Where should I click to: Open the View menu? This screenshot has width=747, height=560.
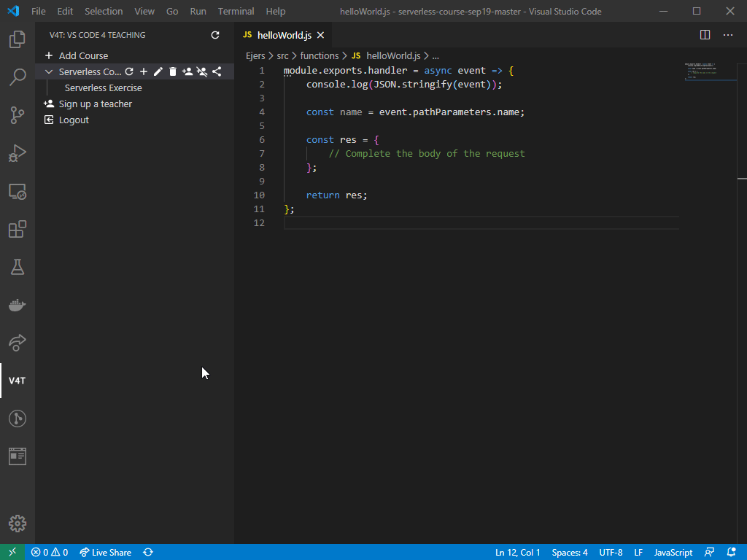(x=144, y=11)
